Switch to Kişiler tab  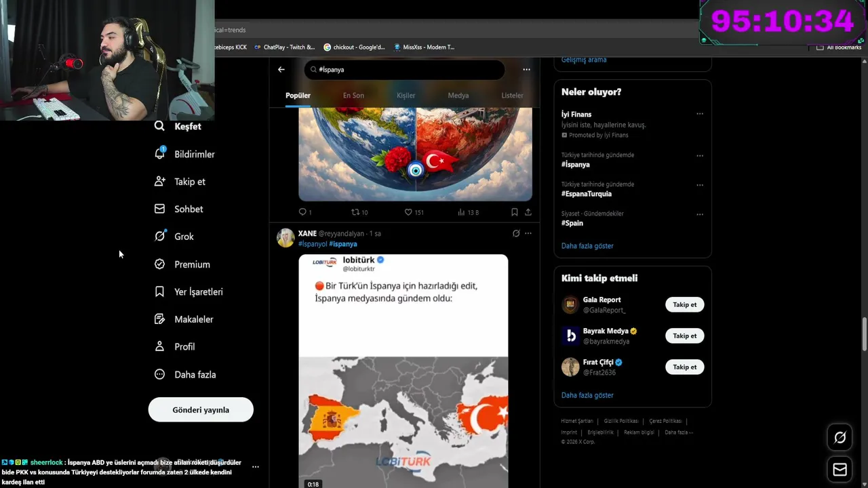pos(406,96)
